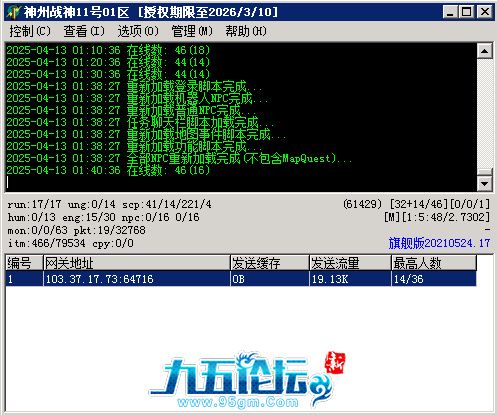The width and height of the screenshot is (497, 415).
Task: Open the 帮助(H) menu
Action: point(246,31)
